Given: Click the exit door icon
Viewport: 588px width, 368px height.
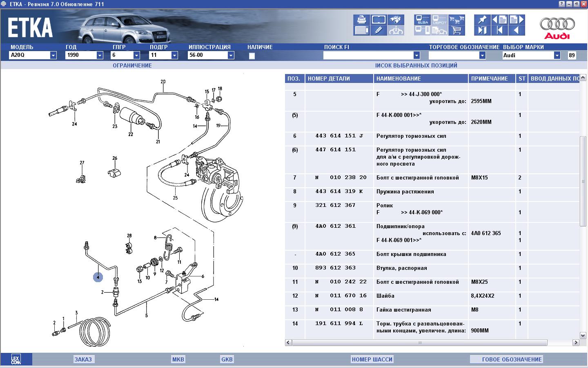Looking at the screenshot, I should [482, 30].
